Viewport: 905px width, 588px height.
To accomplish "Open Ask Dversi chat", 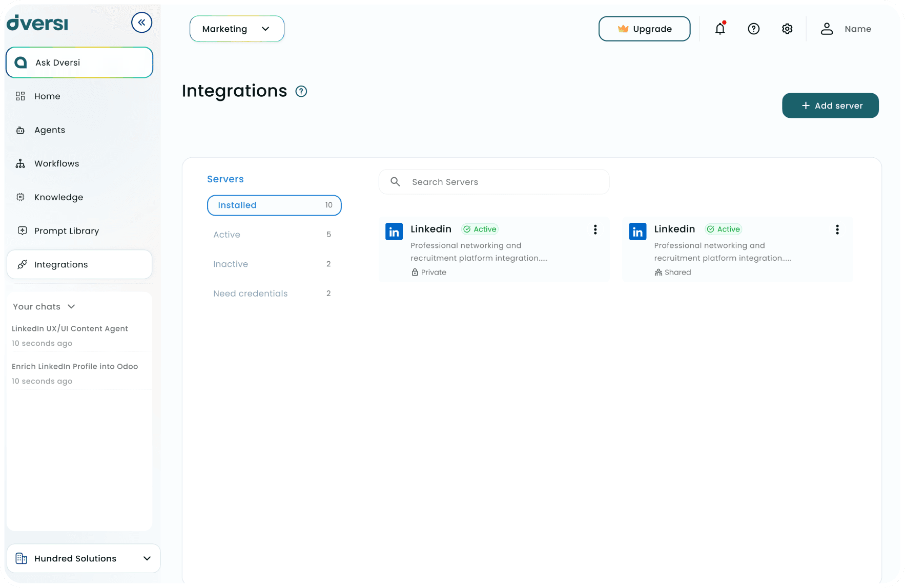I will (x=79, y=62).
